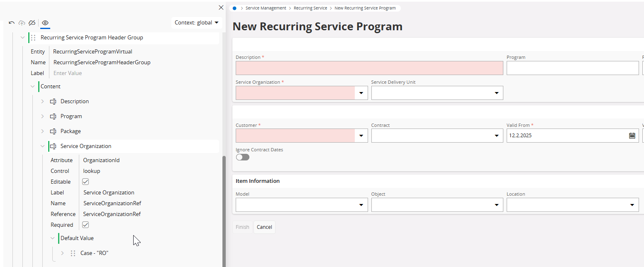Click the undo arrow in designer toolbar
This screenshot has width=644, height=267.
pos(12,23)
